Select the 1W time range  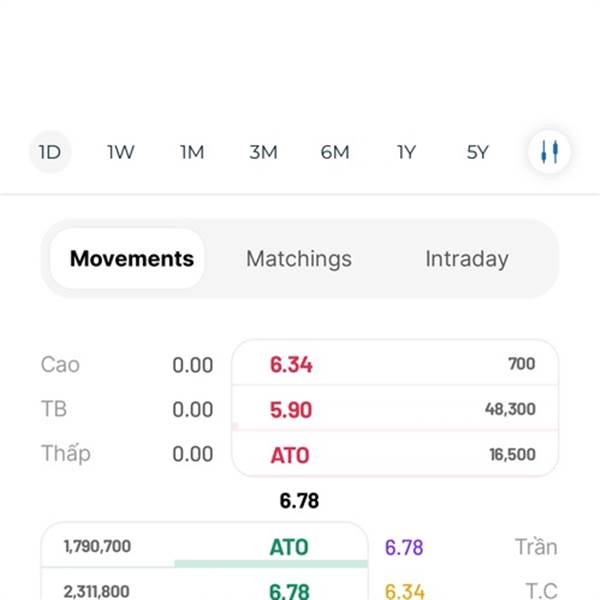121,152
